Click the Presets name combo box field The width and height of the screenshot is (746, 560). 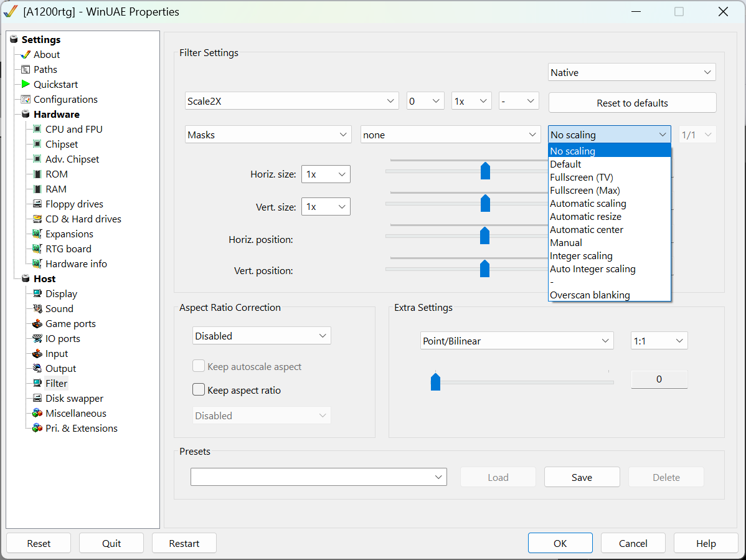click(x=311, y=477)
